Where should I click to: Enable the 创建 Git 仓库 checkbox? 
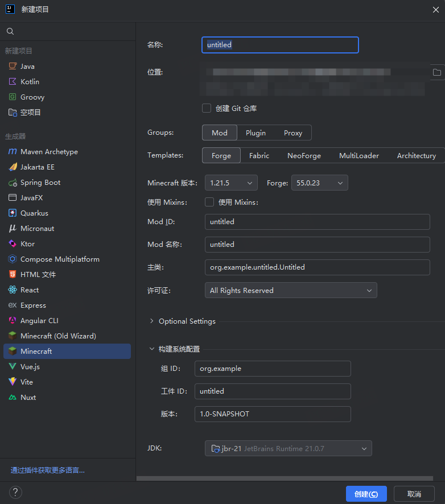(207, 108)
